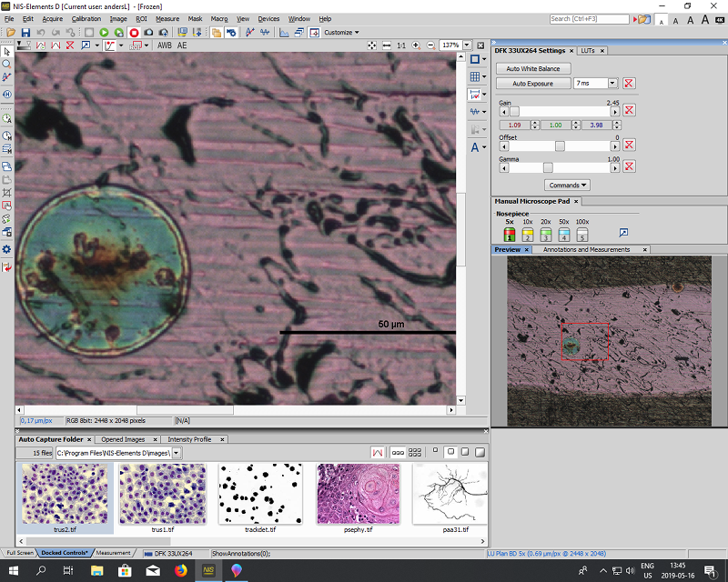Image resolution: width=728 pixels, height=582 pixels.
Task: Click the AE auto exposure toolbar icon
Action: pyautogui.click(x=182, y=45)
